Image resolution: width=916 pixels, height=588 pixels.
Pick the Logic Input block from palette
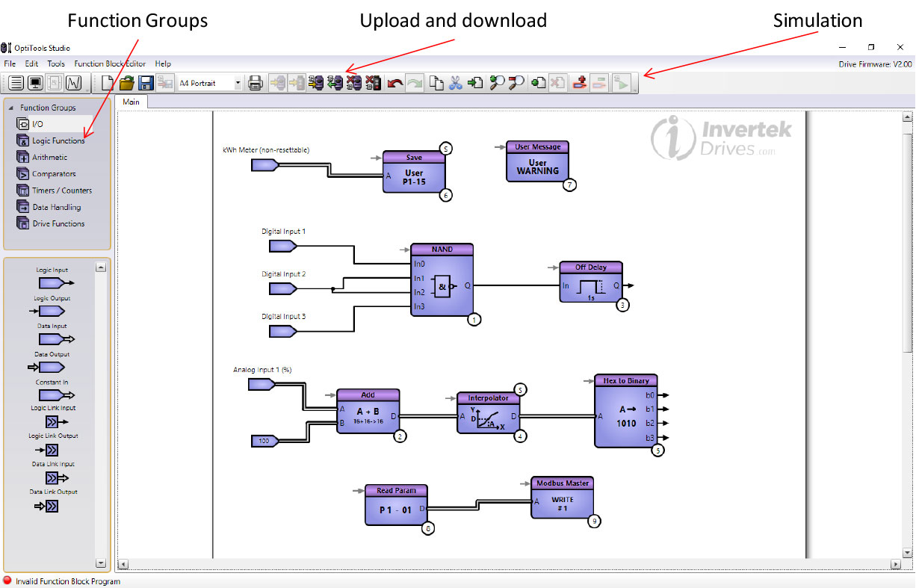point(55,283)
